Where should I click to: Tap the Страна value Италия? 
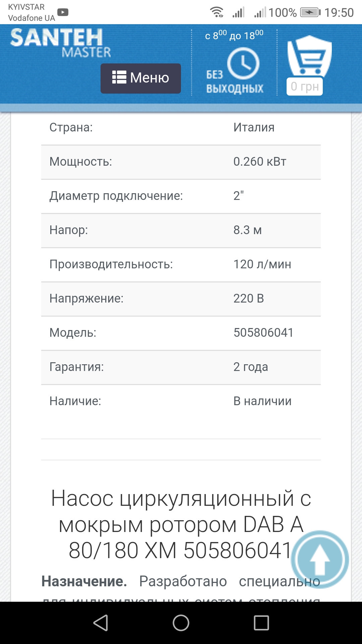[254, 127]
